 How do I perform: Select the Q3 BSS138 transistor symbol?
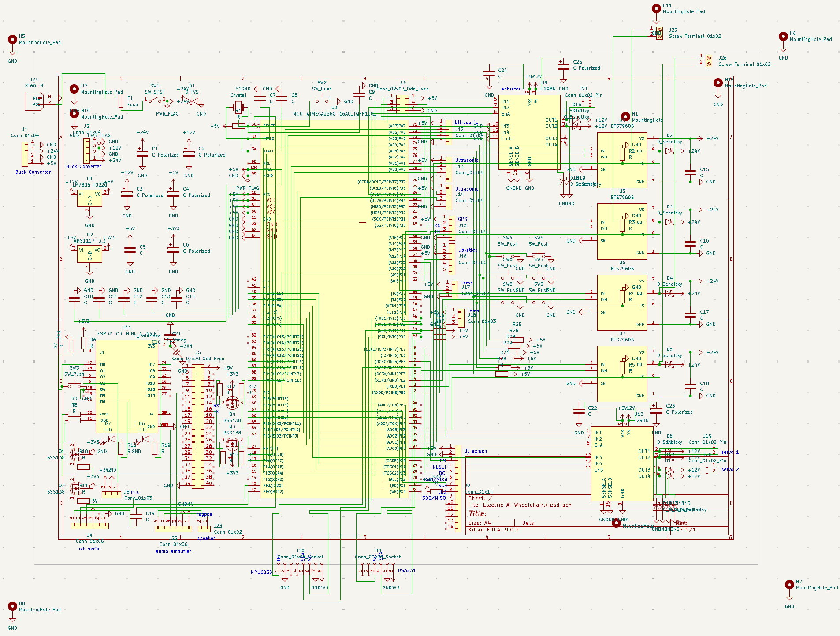tap(232, 443)
